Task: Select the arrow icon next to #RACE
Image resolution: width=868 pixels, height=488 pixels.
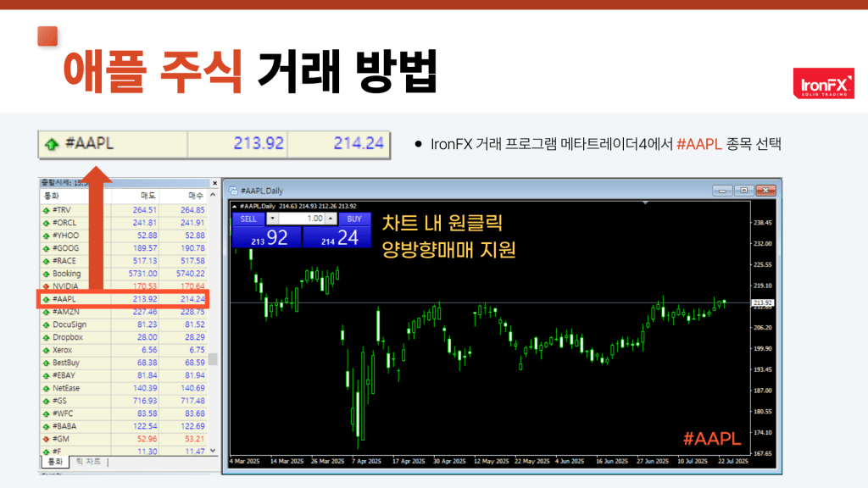Action: (46, 261)
